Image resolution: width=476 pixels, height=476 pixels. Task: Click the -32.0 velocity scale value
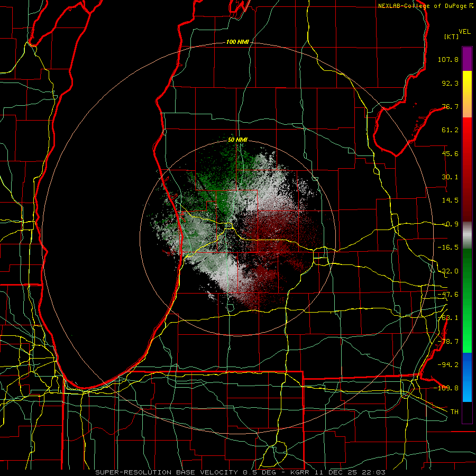point(448,271)
